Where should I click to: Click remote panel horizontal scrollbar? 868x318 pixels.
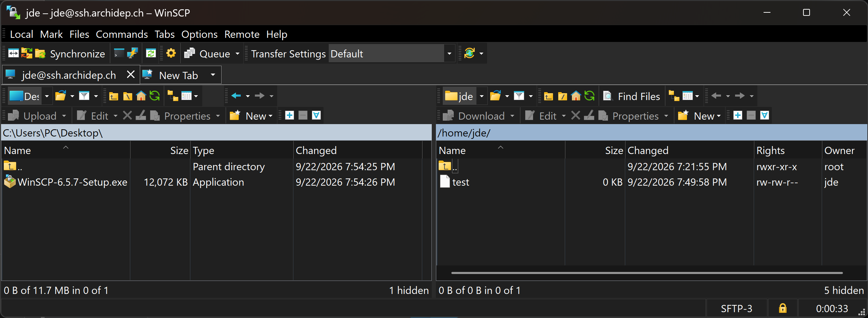pyautogui.click(x=646, y=273)
